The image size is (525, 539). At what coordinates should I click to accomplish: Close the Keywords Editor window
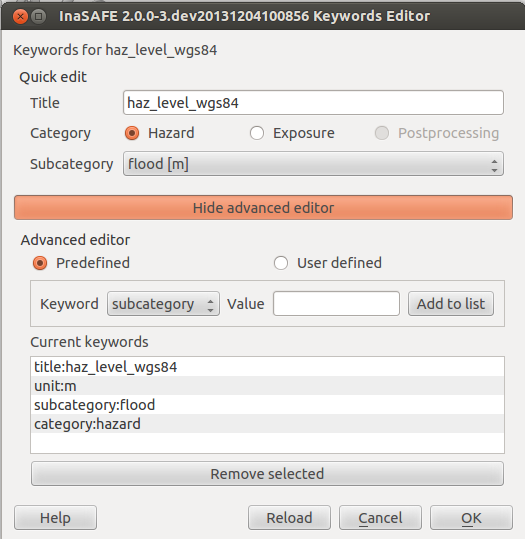click(20, 16)
